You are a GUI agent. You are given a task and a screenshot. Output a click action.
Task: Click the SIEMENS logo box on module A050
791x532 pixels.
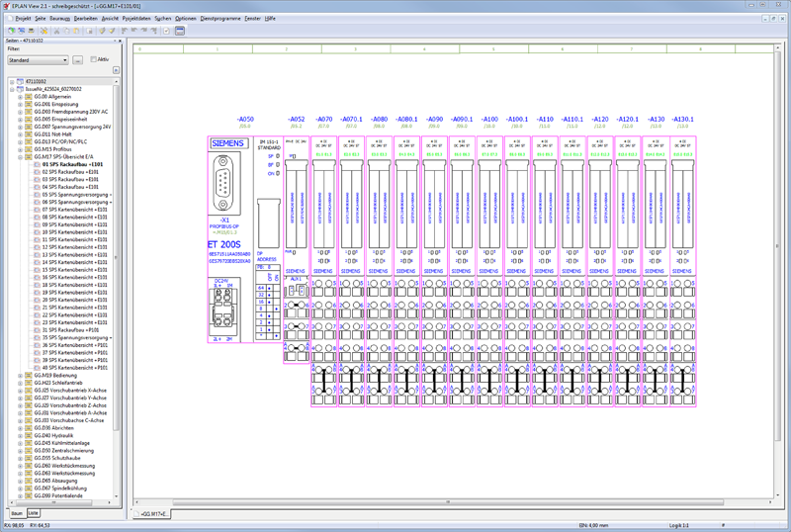coord(228,143)
